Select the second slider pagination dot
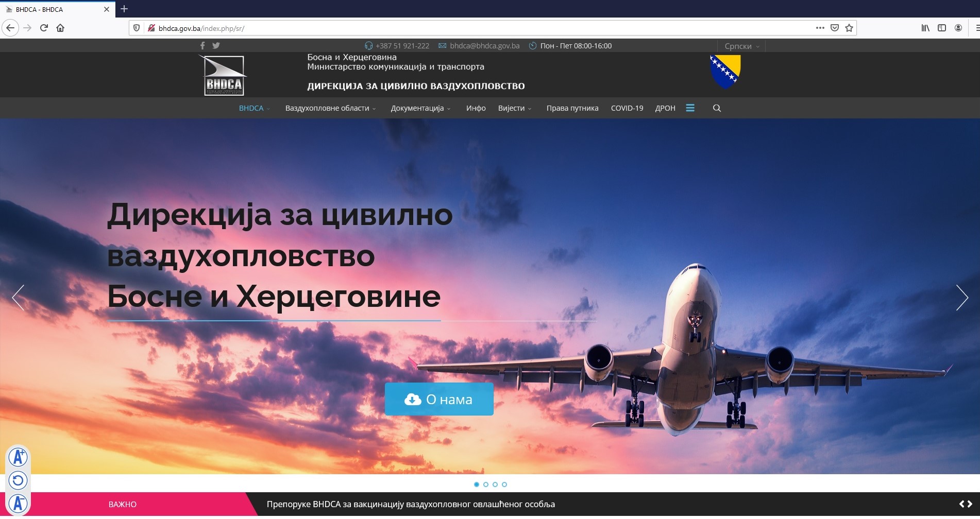Screen dimensions: 980x519 click(x=486, y=485)
